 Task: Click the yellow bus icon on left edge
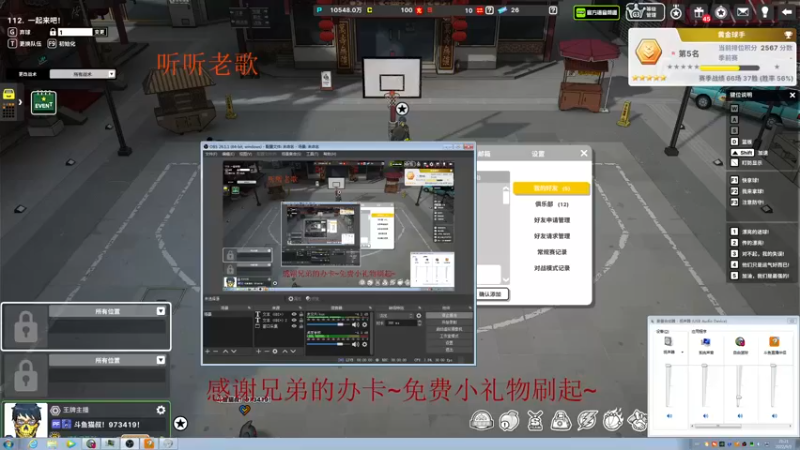(9, 94)
